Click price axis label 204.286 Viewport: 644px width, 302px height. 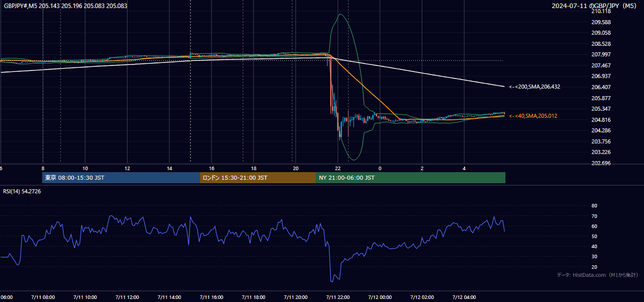(601, 130)
